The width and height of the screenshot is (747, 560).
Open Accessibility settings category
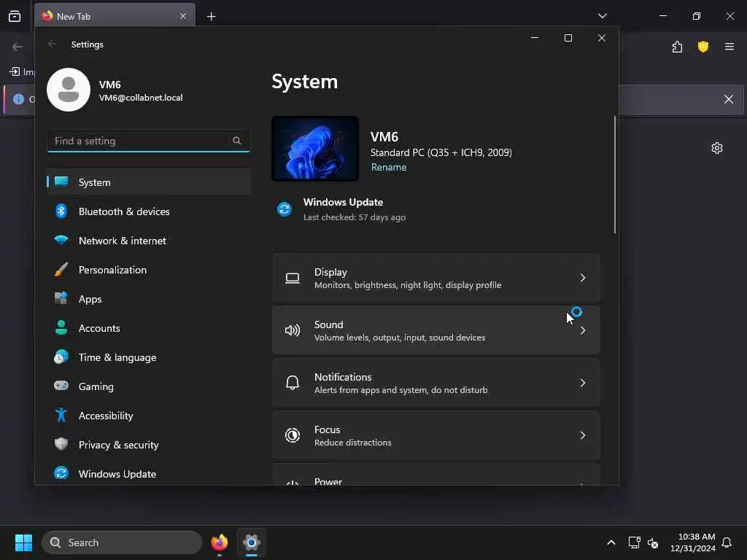149,415
